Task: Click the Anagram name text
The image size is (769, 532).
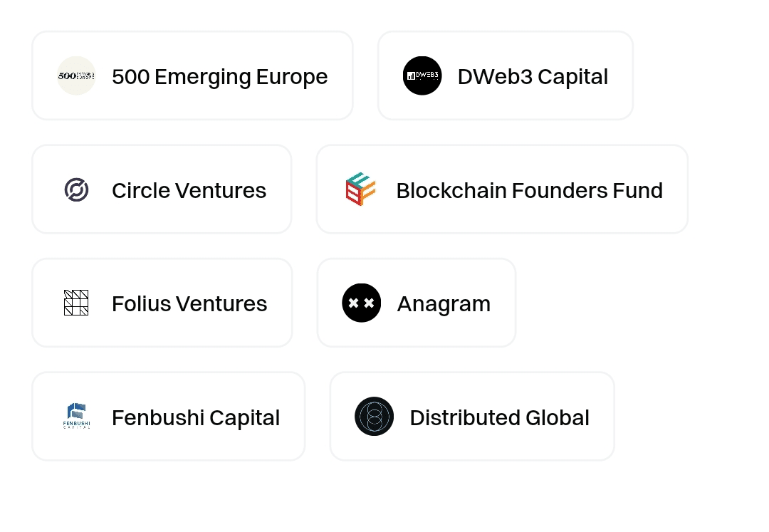Action: tap(444, 305)
